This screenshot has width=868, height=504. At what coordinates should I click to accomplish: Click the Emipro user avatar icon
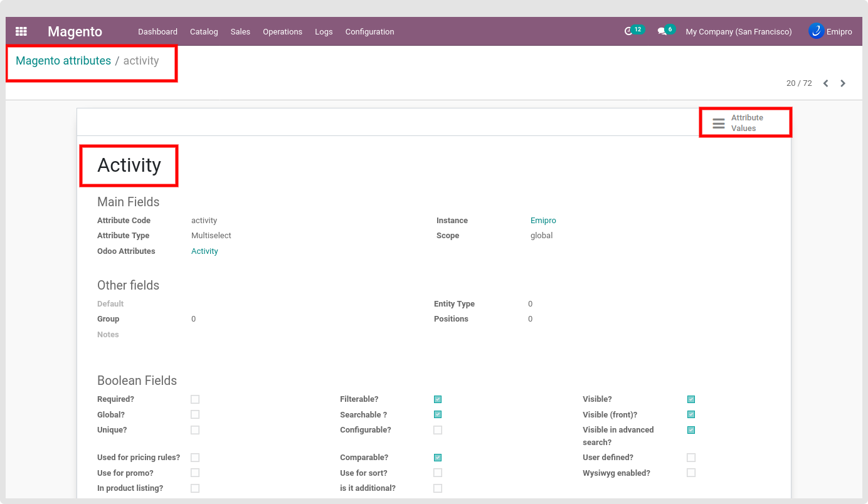click(x=816, y=31)
